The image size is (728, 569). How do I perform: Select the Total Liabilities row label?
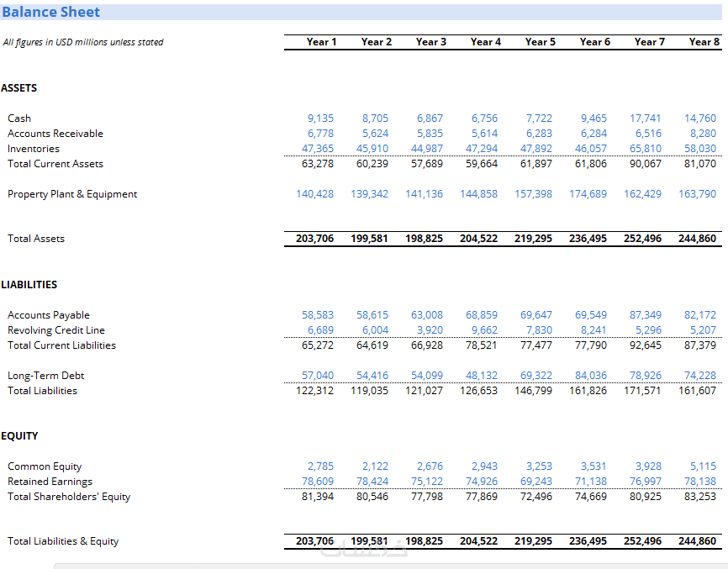click(42, 391)
